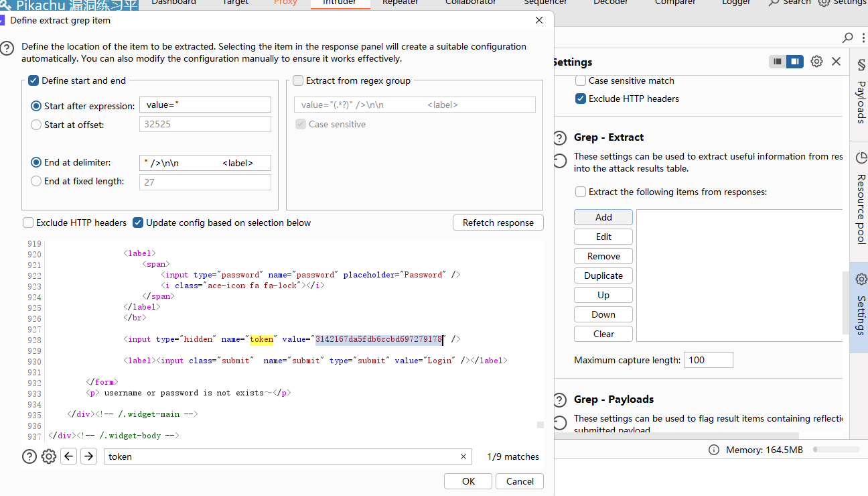The width and height of the screenshot is (868, 496).
Task: Enable Extract from regex group checkbox
Action: click(x=298, y=80)
